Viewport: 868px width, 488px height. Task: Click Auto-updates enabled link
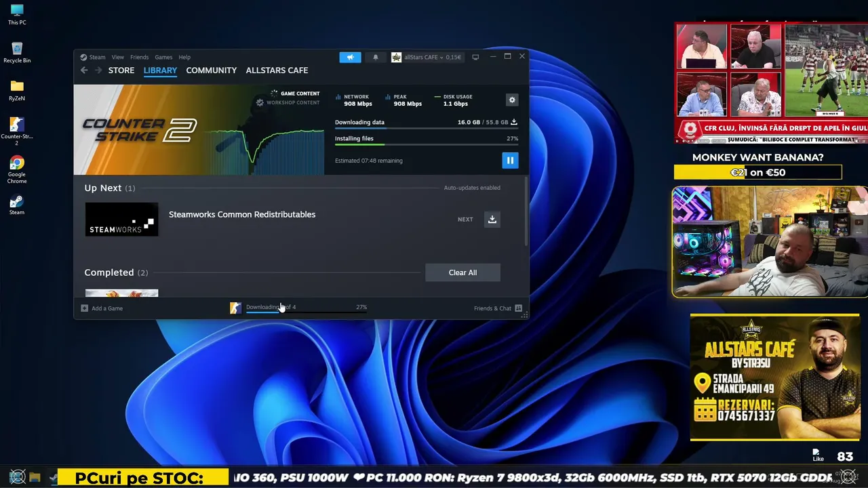(472, 188)
